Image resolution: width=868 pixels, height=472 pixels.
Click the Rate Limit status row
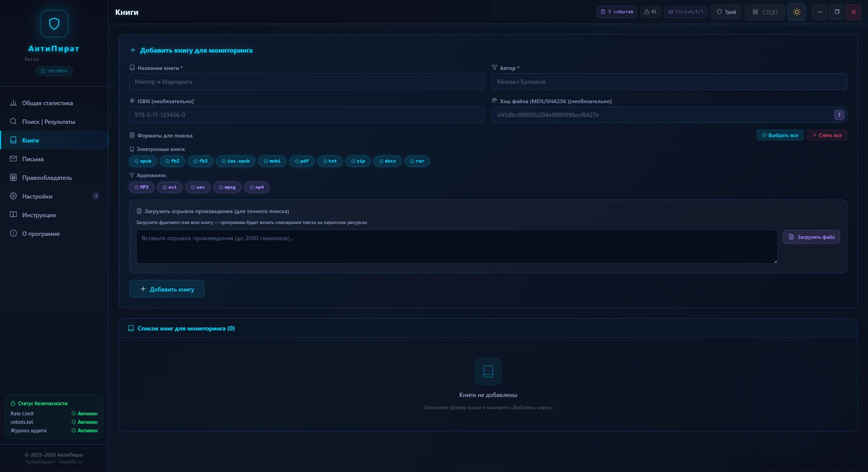tap(54, 414)
